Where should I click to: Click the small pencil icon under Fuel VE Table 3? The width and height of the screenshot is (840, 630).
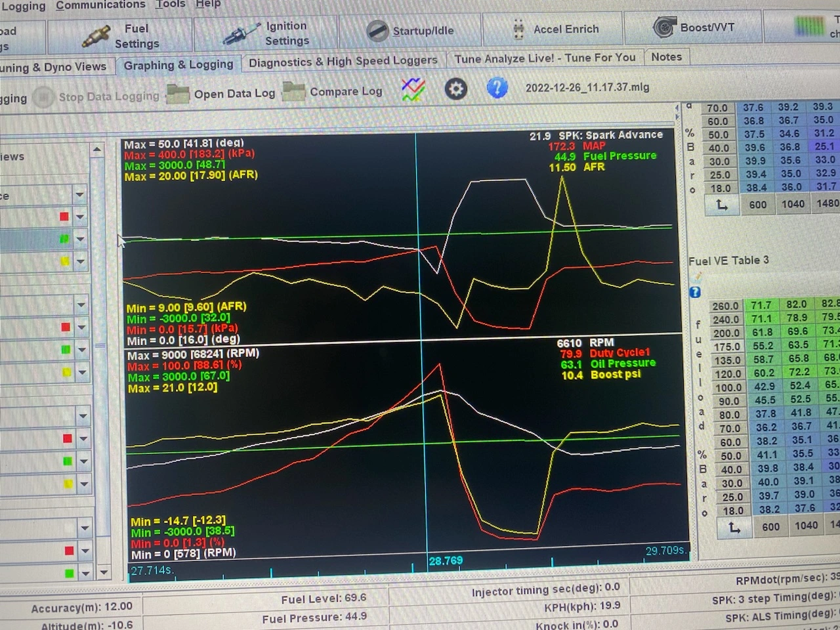[x=696, y=278]
